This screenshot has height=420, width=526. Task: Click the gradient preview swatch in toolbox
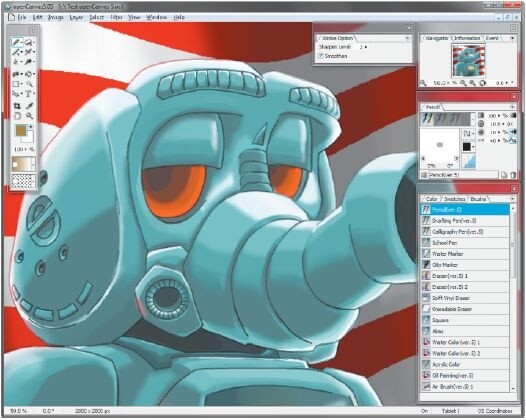pyautogui.click(x=23, y=164)
